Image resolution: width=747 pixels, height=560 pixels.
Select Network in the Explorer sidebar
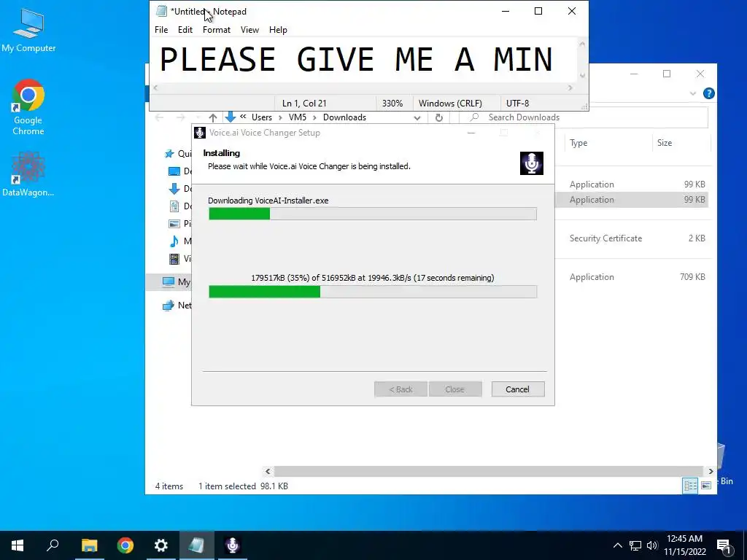click(x=177, y=306)
